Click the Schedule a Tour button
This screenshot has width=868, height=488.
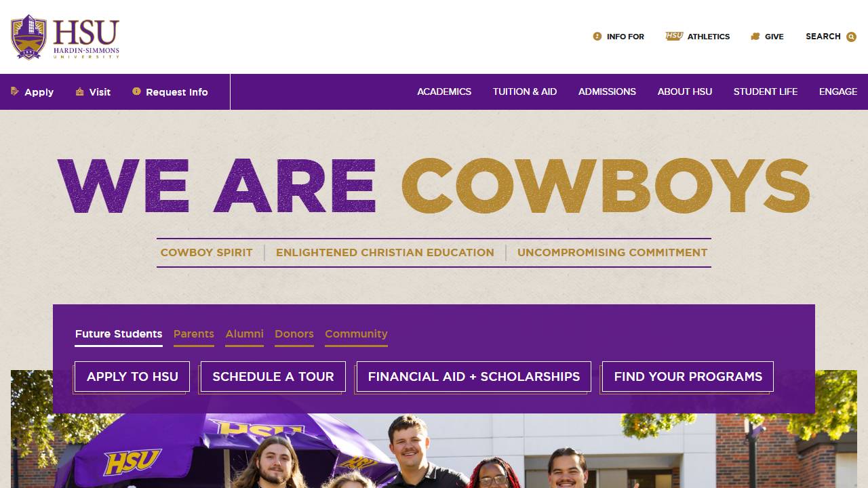(273, 376)
